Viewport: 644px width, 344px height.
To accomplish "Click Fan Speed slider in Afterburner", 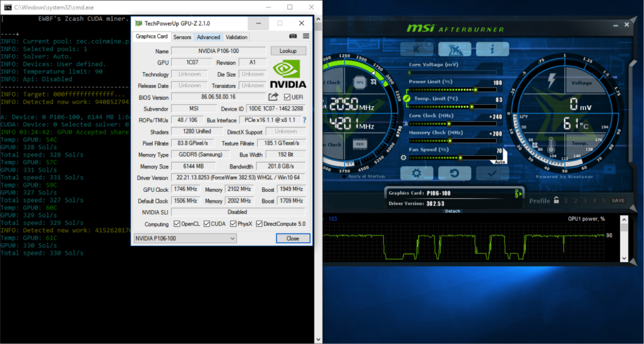I will tap(452, 158).
